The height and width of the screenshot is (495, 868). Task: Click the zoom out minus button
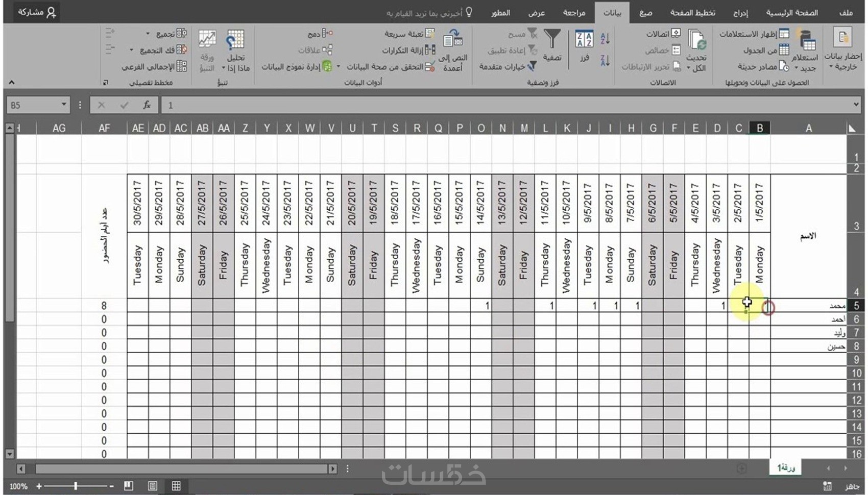coord(111,486)
